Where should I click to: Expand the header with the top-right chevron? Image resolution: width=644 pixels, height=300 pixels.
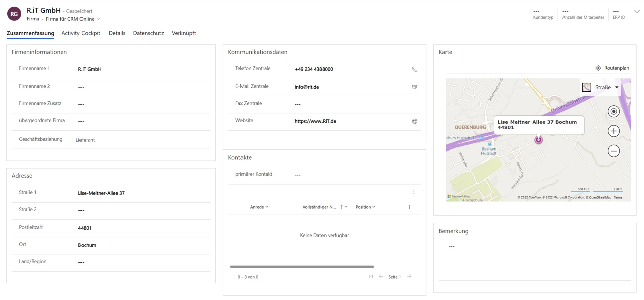pyautogui.click(x=636, y=11)
